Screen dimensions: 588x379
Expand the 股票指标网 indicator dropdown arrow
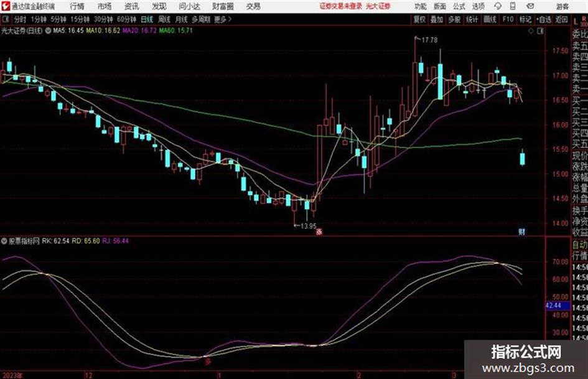tap(4, 241)
